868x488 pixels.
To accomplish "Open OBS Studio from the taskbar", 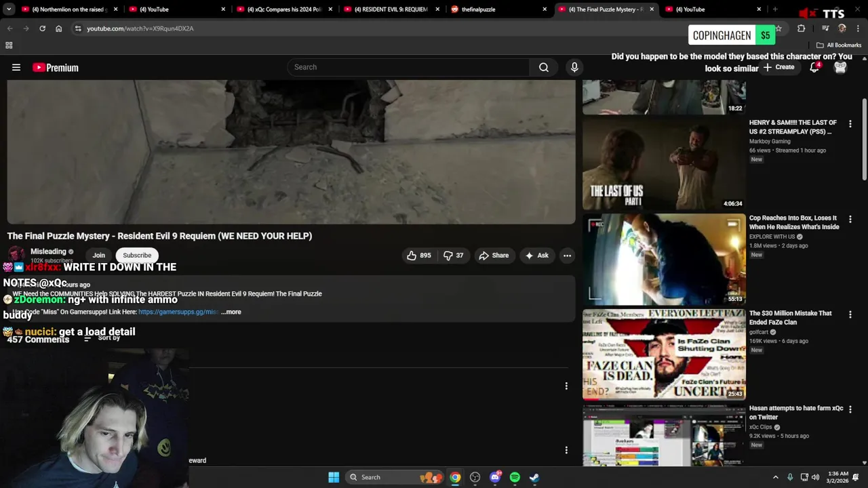I will pos(475,477).
